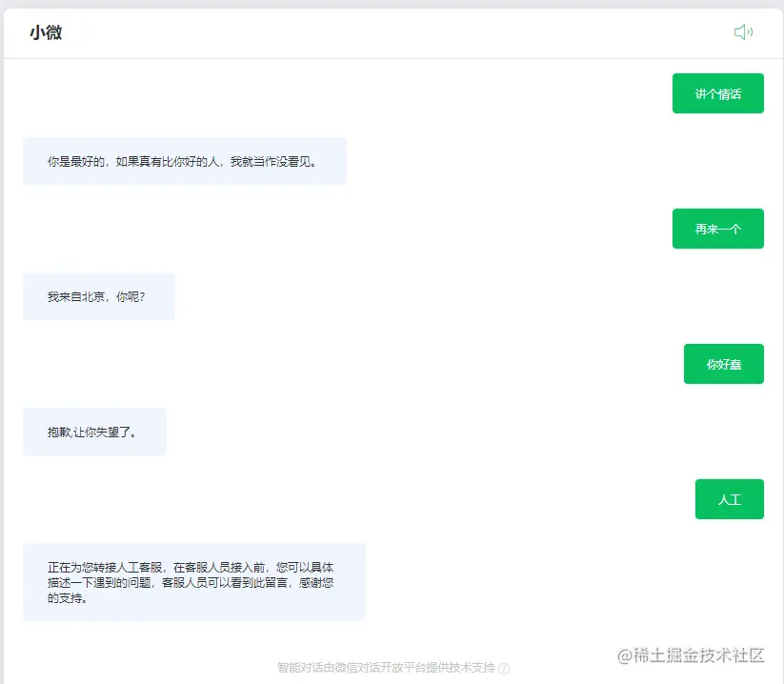
Task: Click the 小微 chat title
Action: coord(44,31)
